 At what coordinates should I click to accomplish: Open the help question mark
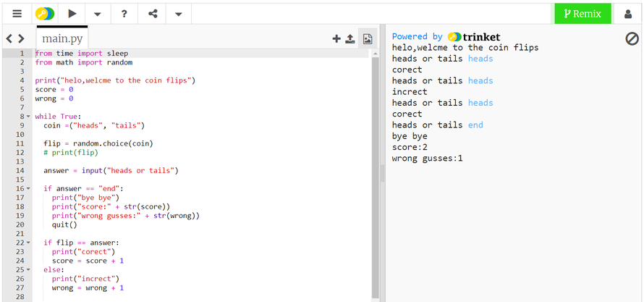click(124, 13)
